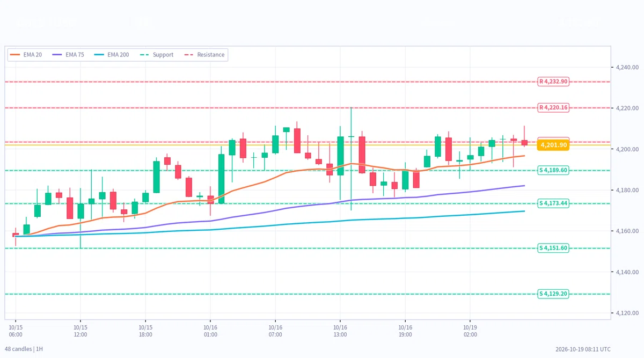
Task: Click the R 4,232.90 resistance label
Action: coord(553,82)
